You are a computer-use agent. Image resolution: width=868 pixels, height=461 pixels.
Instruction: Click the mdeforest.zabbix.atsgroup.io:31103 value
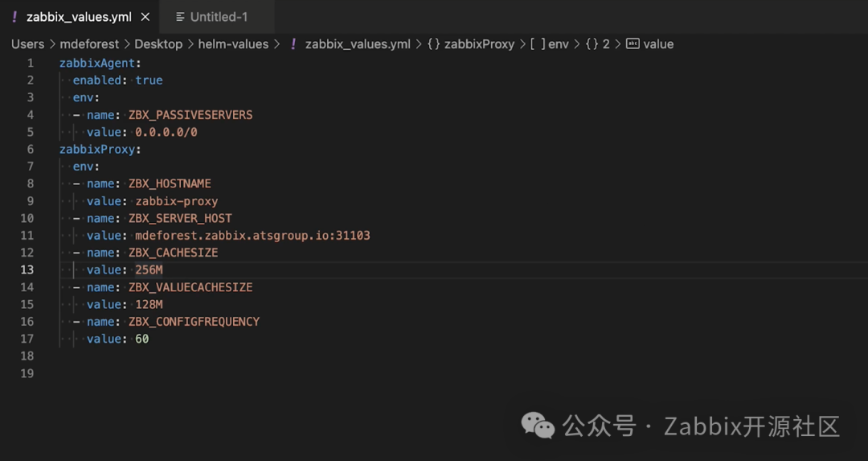252,236
